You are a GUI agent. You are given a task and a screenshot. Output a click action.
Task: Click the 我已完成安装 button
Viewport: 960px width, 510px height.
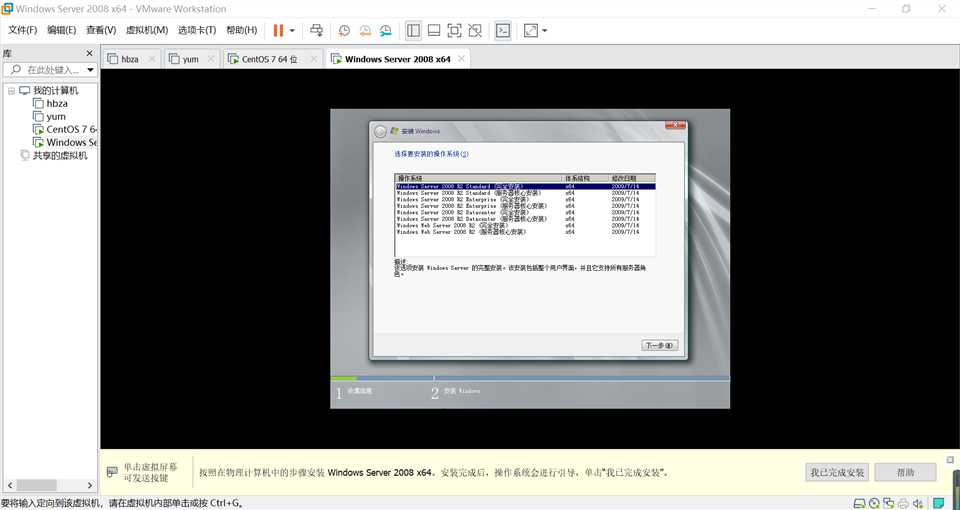pos(837,473)
